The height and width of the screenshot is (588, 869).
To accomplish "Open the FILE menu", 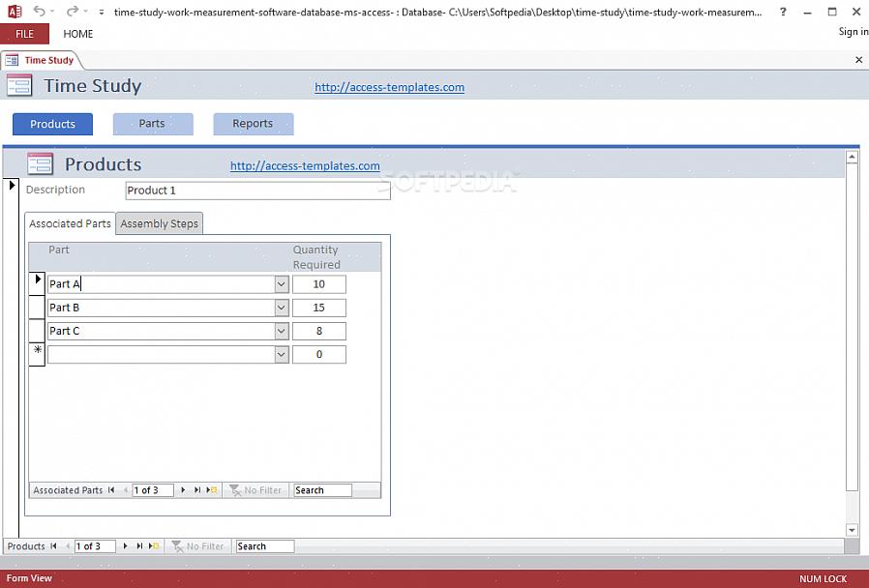I will (x=24, y=34).
